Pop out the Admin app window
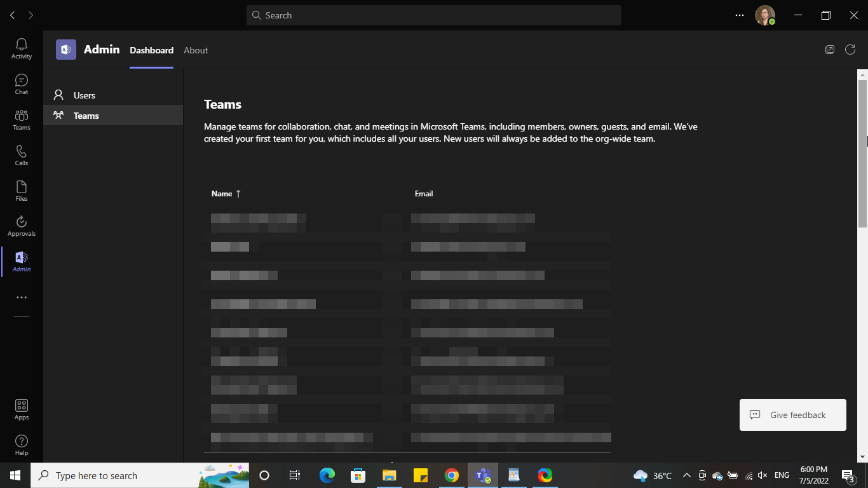 pyautogui.click(x=830, y=49)
